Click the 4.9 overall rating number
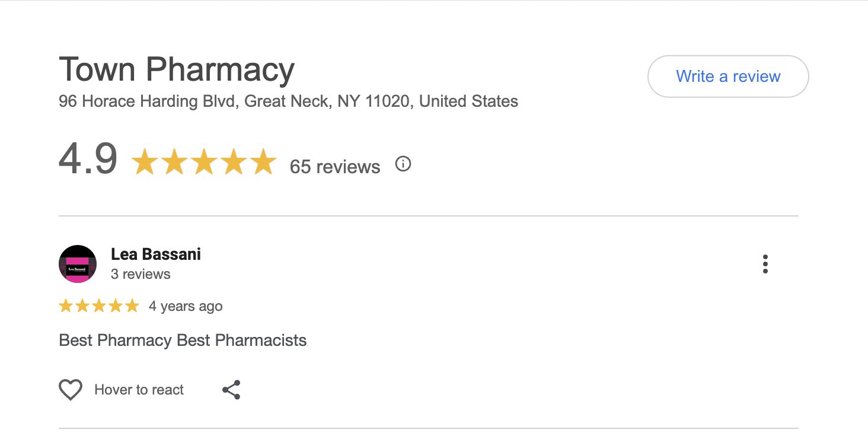868x439 pixels. tap(88, 160)
